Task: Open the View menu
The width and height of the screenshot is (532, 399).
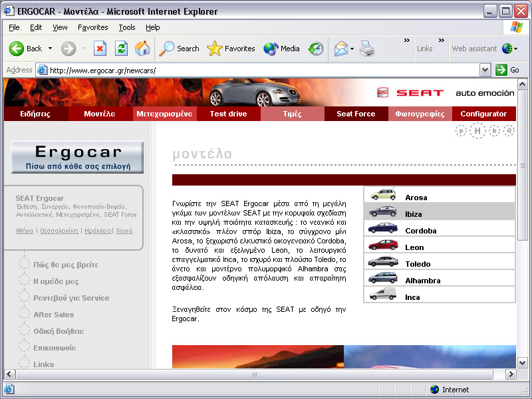Action: point(60,27)
